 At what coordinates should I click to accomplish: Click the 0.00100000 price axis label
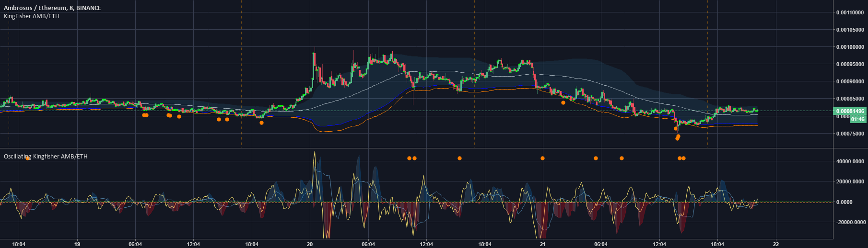click(x=850, y=47)
